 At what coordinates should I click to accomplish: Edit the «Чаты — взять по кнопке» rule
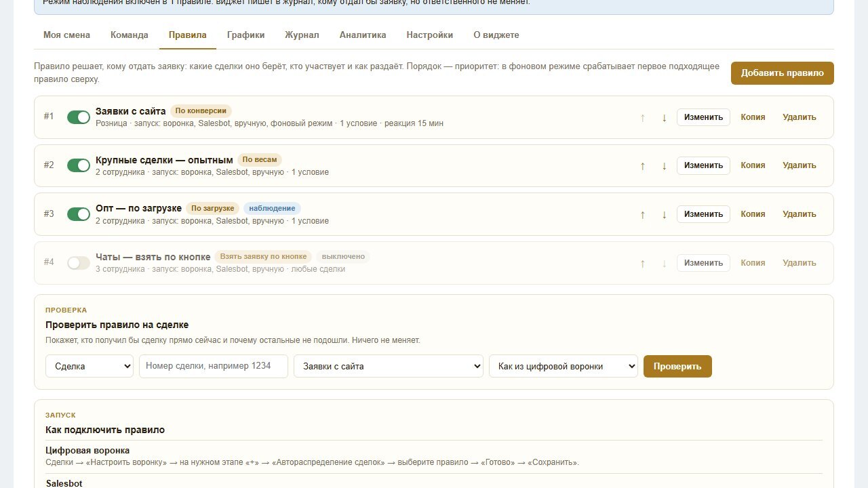click(x=703, y=263)
